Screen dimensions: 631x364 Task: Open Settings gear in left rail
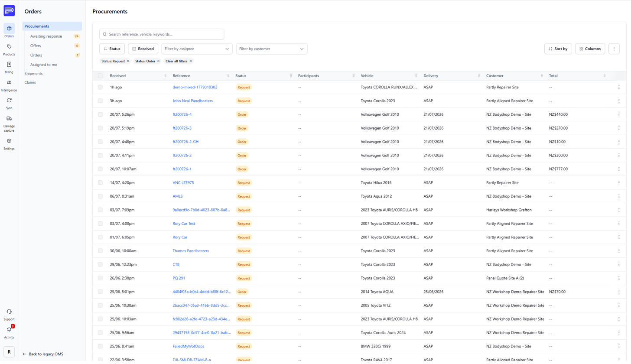coord(9,144)
